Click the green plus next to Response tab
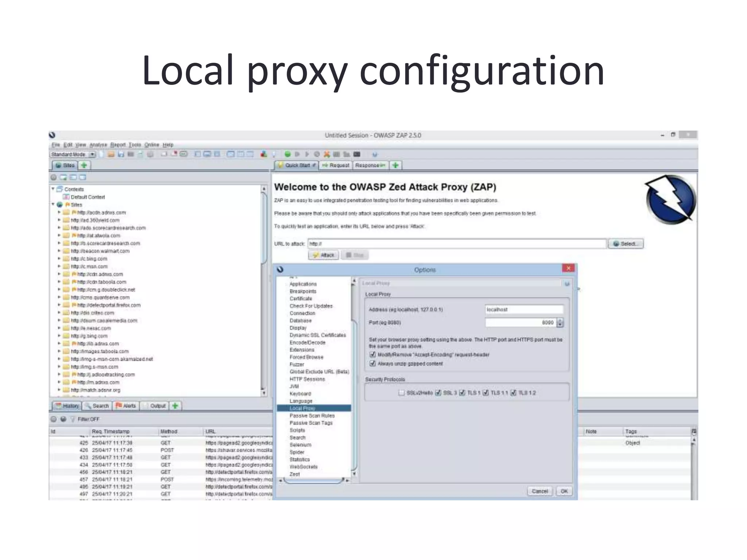Viewport: 747px width, 560px height. pyautogui.click(x=395, y=165)
